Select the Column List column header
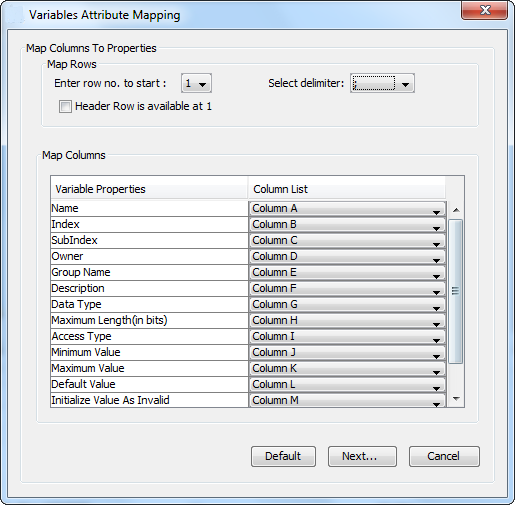 [x=347, y=189]
